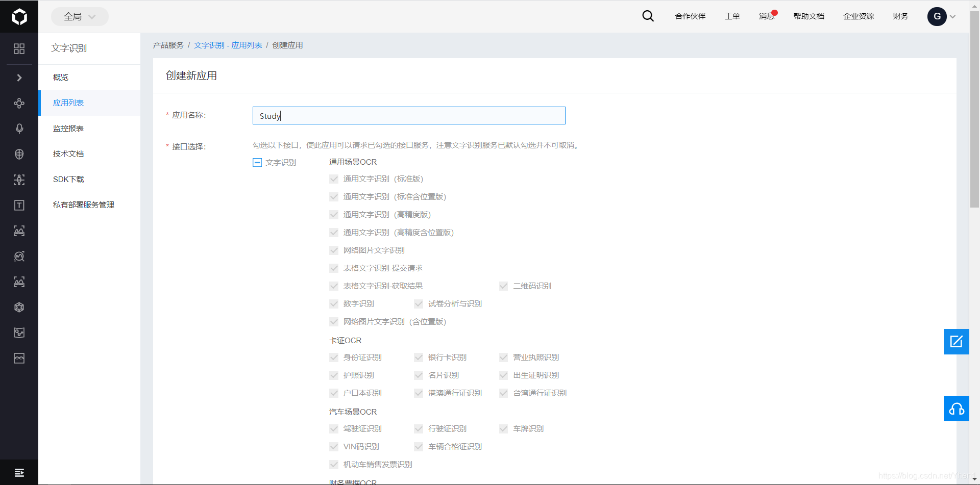Toggle the 网络图片文字识别 checkbox

coord(334,250)
